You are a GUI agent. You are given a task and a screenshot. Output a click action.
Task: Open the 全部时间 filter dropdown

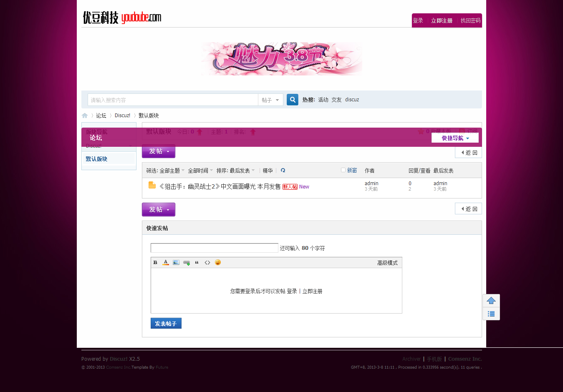(x=200, y=171)
